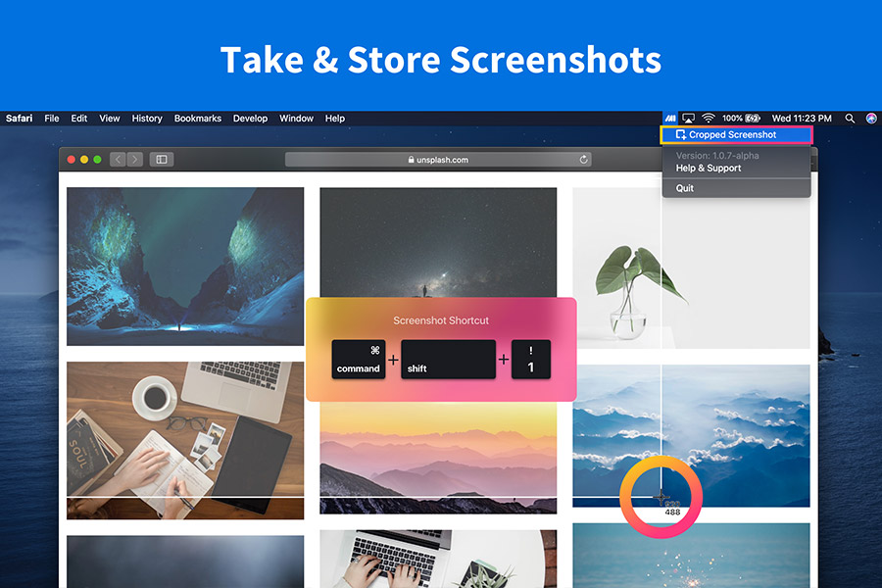Open the aurora mountain cave photo
Viewport: 882px width, 588px height.
(x=185, y=267)
